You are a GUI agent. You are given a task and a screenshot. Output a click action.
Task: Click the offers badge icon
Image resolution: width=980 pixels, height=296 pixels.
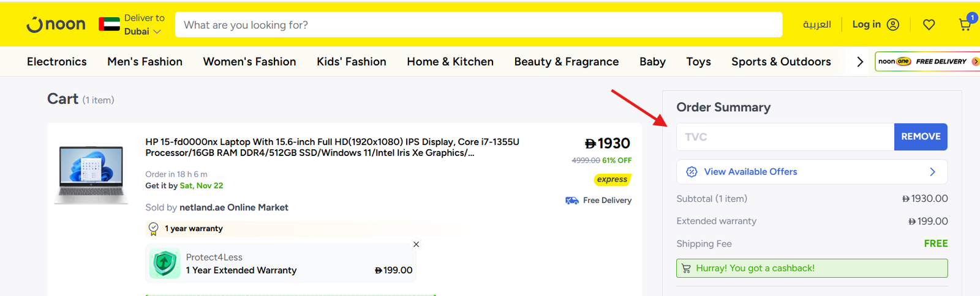pyautogui.click(x=692, y=172)
